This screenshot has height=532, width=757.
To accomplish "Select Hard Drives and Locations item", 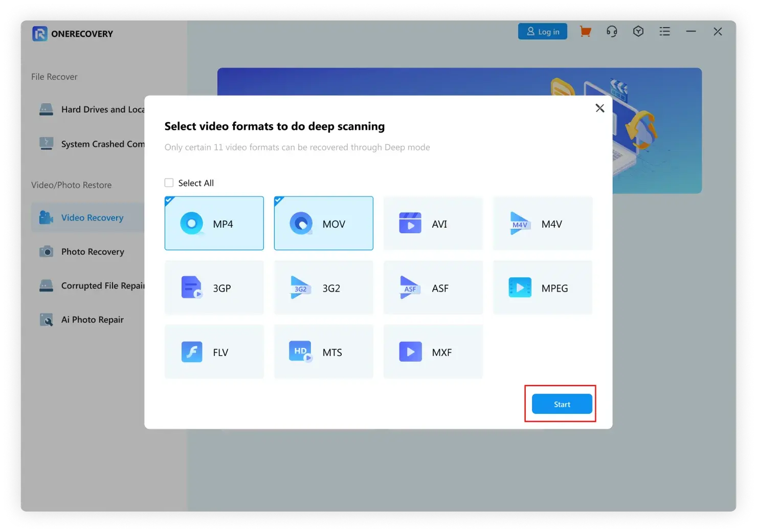I will [x=102, y=109].
